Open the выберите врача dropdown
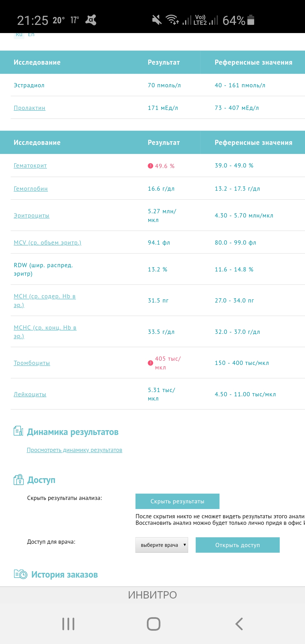This screenshot has width=305, height=644. point(162,545)
